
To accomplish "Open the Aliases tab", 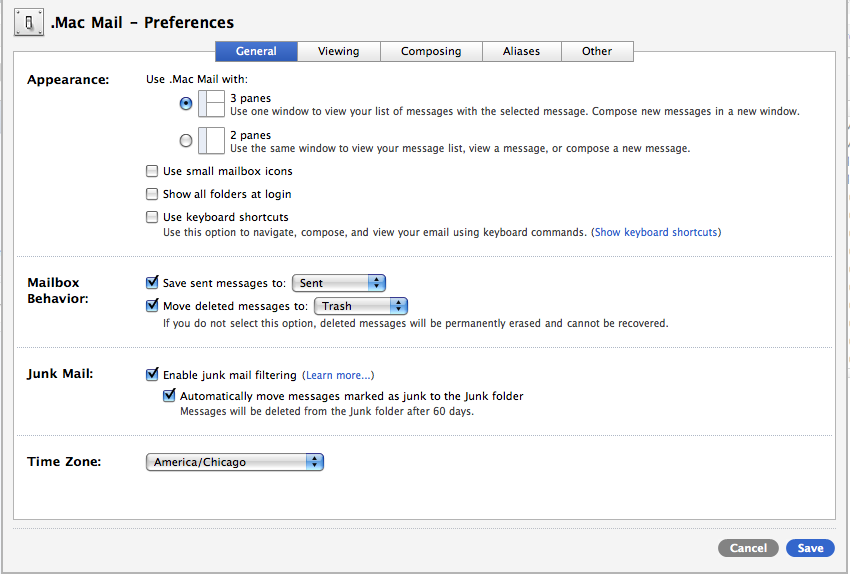I will (521, 51).
